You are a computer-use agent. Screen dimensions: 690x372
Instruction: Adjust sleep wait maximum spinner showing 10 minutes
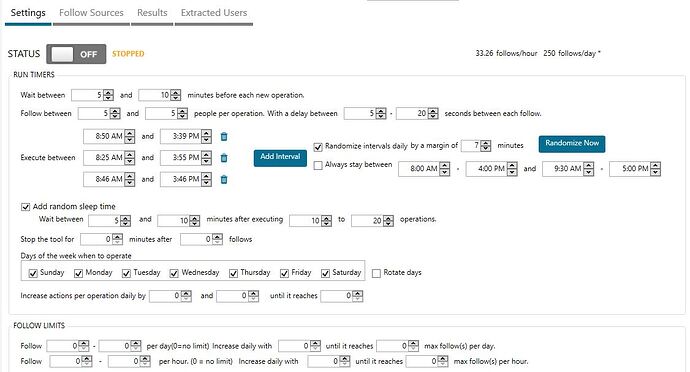tap(179, 220)
